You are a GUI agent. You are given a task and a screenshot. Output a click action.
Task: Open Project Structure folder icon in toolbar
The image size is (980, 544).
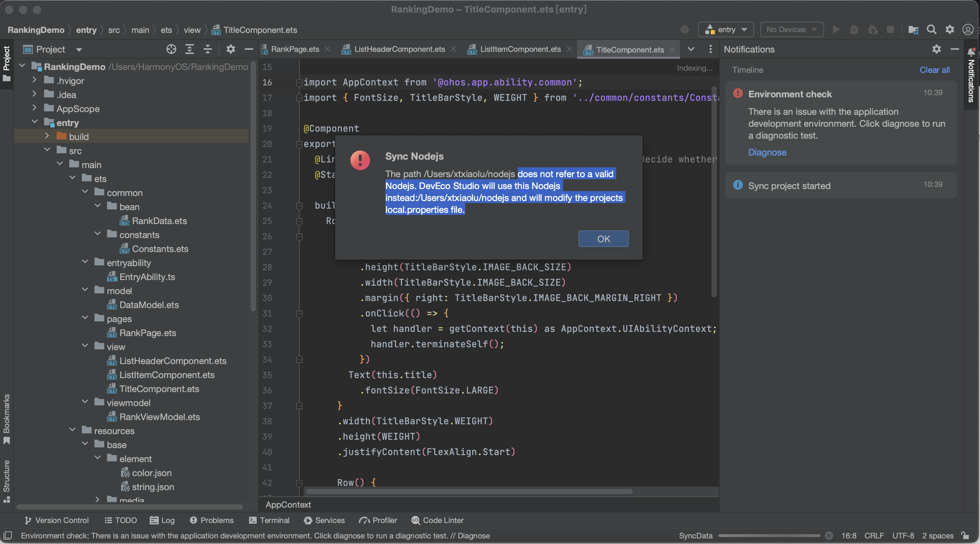pos(913,30)
